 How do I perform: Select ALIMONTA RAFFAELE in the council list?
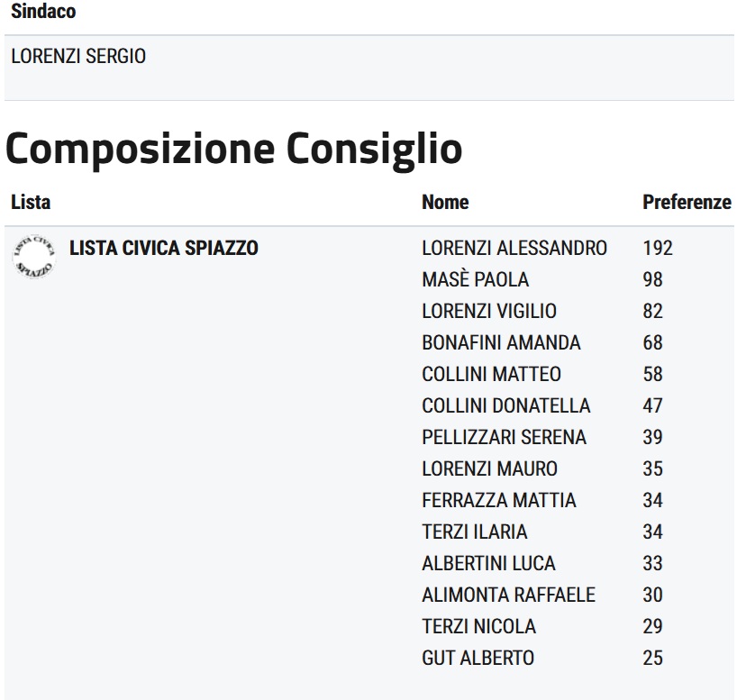coord(508,595)
